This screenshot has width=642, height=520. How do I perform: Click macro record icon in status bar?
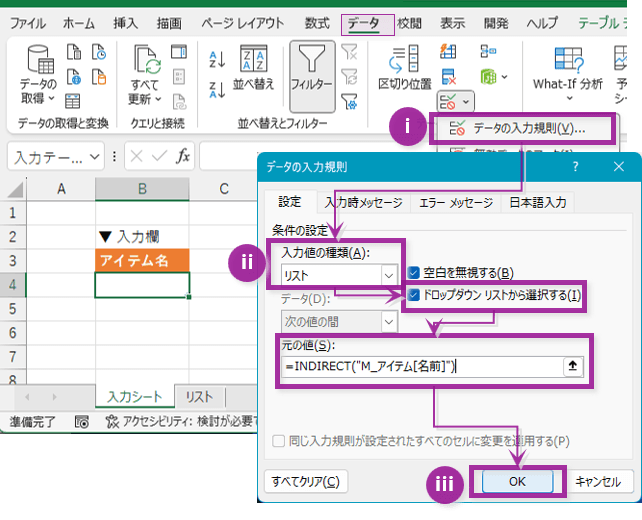(x=82, y=421)
